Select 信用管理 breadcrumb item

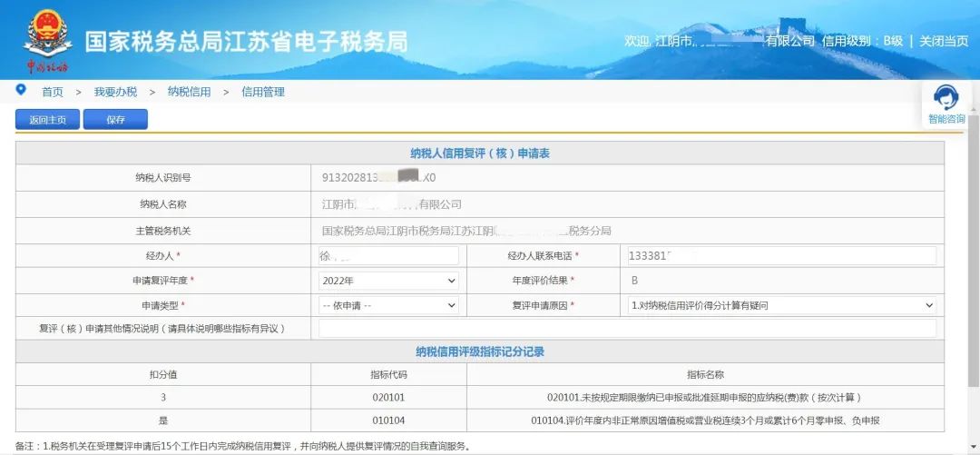263,92
